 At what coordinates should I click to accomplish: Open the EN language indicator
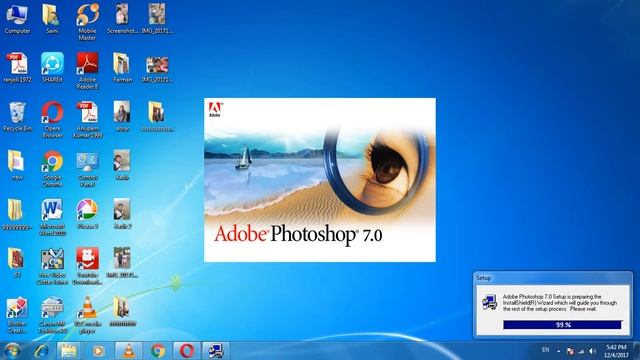[x=545, y=350]
